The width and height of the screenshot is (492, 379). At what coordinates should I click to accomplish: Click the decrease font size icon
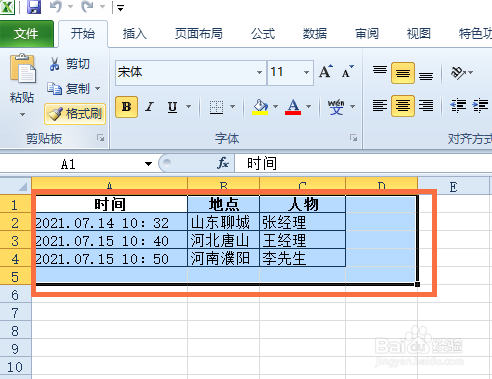pos(348,72)
